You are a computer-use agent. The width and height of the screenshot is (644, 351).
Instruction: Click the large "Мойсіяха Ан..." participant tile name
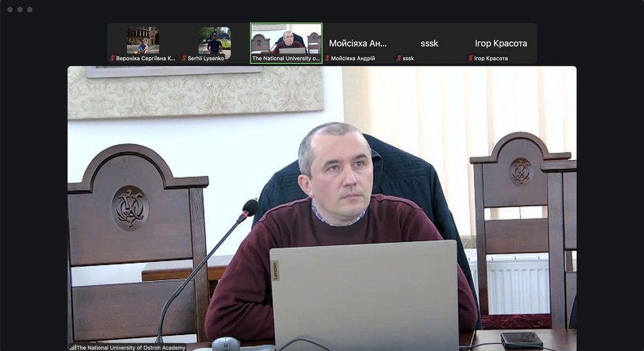(358, 43)
